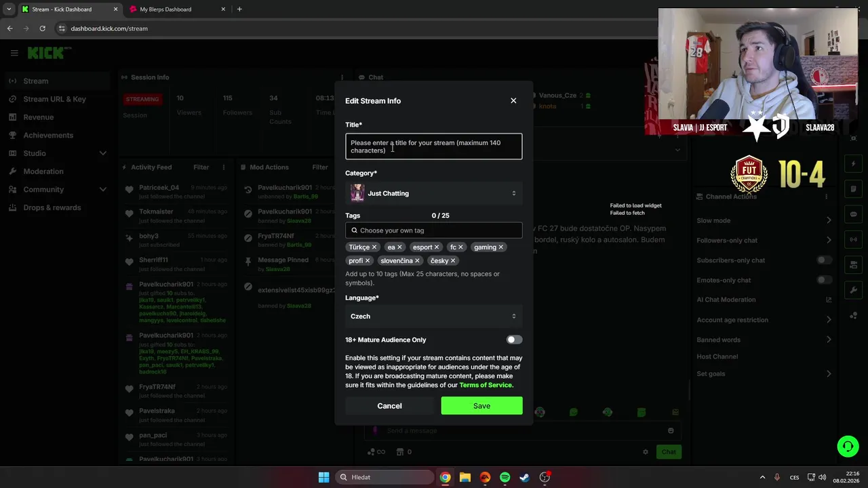Remove the ea tag
The height and width of the screenshot is (488, 868).
(x=399, y=247)
